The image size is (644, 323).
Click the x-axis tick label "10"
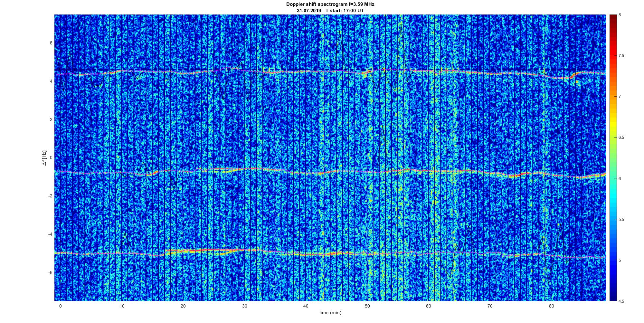[122, 306]
